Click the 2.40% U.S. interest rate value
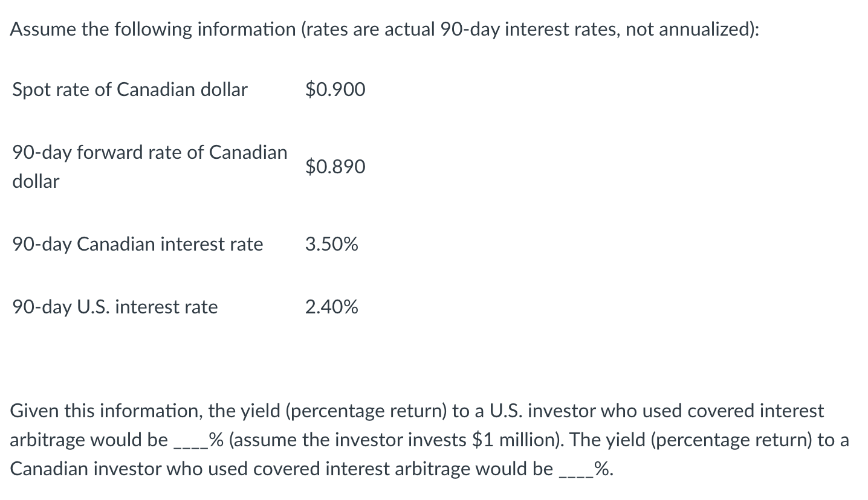The width and height of the screenshot is (868, 500). tap(331, 307)
